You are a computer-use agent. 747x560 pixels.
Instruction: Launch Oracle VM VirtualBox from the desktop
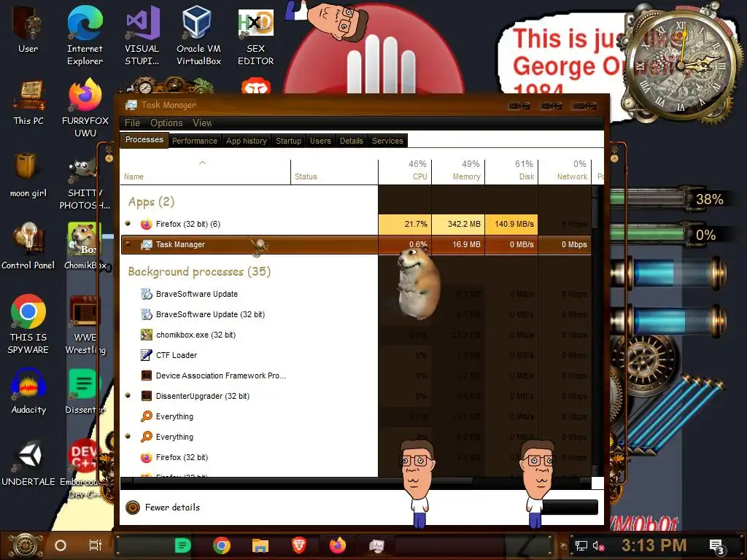[x=198, y=36]
